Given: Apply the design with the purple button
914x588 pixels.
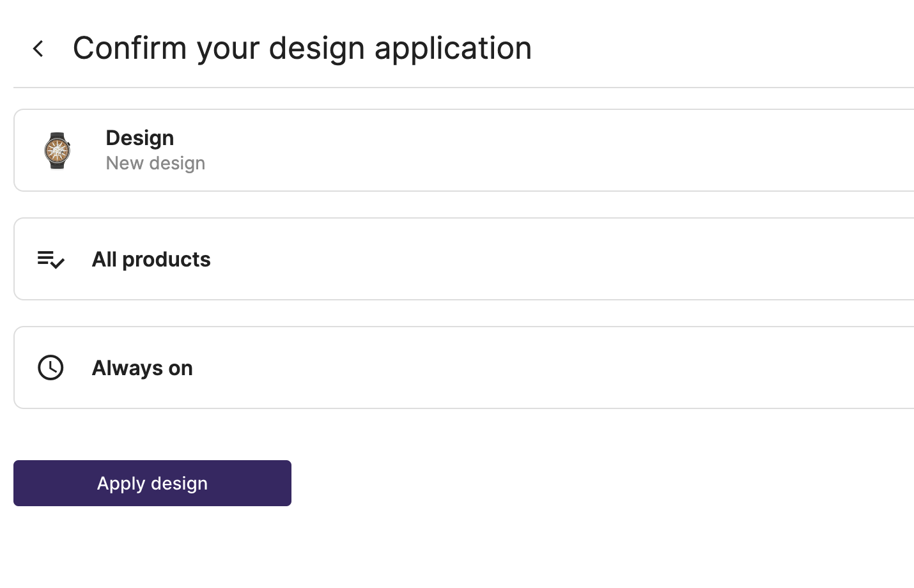Looking at the screenshot, I should click(x=152, y=483).
